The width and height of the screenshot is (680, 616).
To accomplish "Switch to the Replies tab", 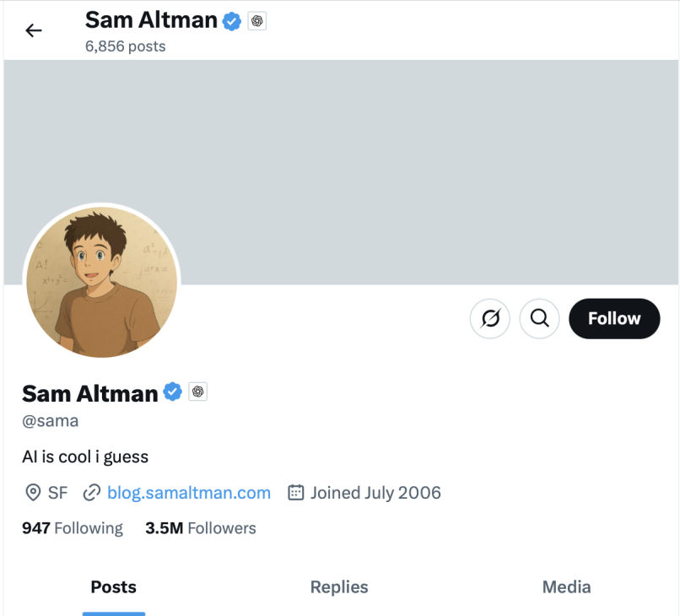I will pyautogui.click(x=339, y=587).
